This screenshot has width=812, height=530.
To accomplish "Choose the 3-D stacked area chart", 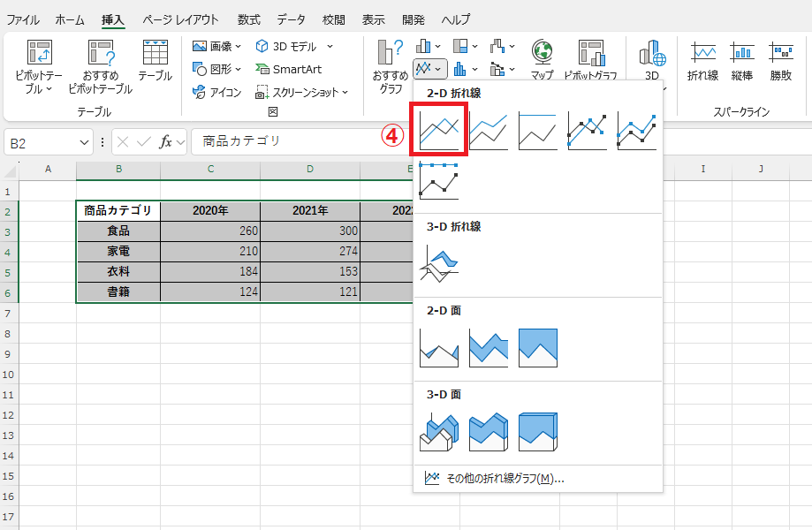I will [x=489, y=432].
